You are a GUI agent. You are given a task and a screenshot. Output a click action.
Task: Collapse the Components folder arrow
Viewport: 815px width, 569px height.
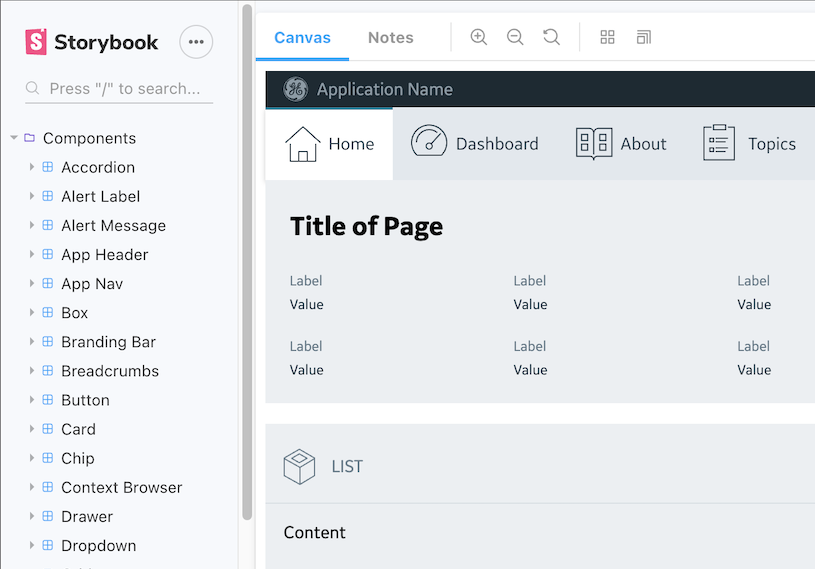pyautogui.click(x=14, y=138)
